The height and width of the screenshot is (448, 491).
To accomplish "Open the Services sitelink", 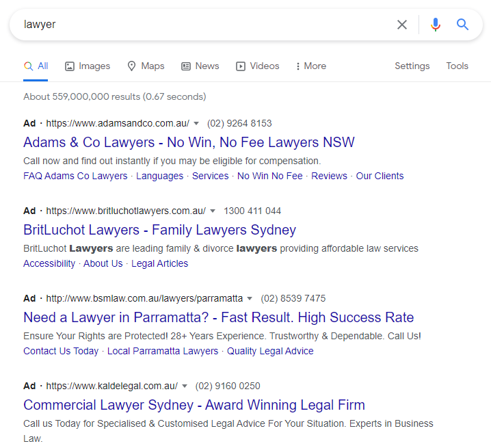I will pyautogui.click(x=211, y=176).
